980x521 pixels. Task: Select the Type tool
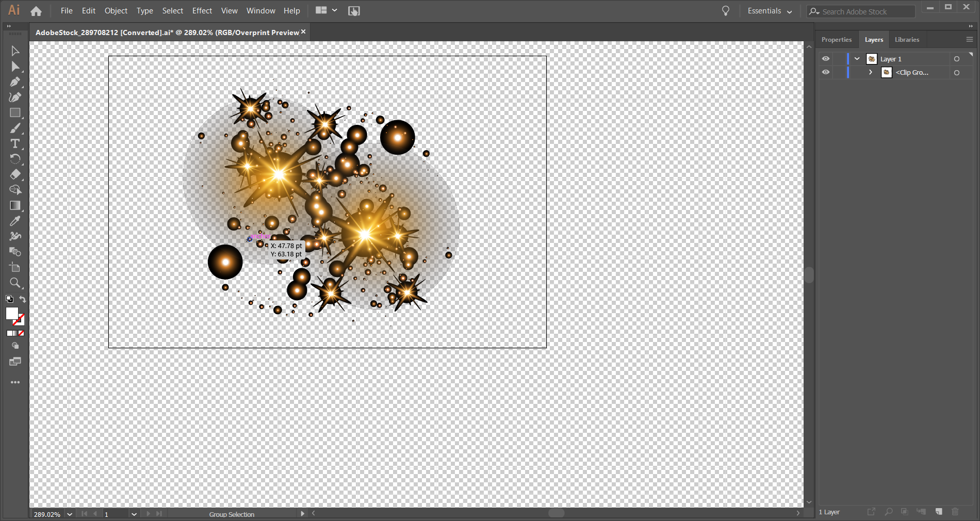(x=15, y=143)
